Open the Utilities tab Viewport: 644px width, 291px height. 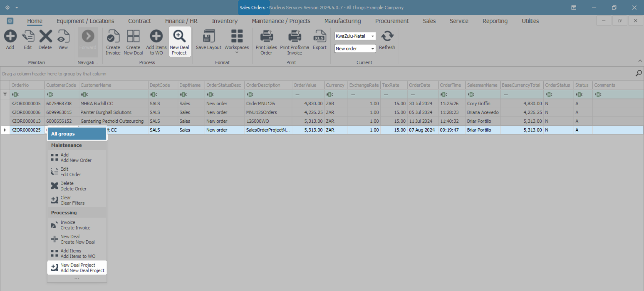coord(530,21)
